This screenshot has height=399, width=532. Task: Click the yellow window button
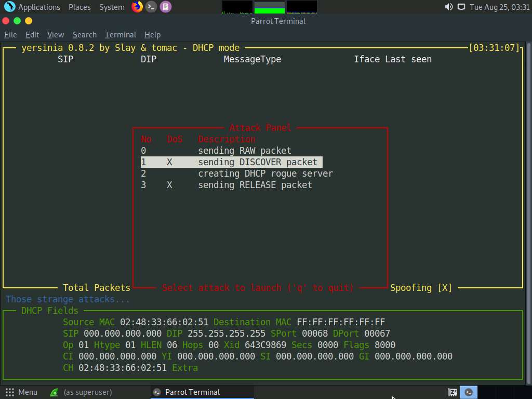pos(29,21)
